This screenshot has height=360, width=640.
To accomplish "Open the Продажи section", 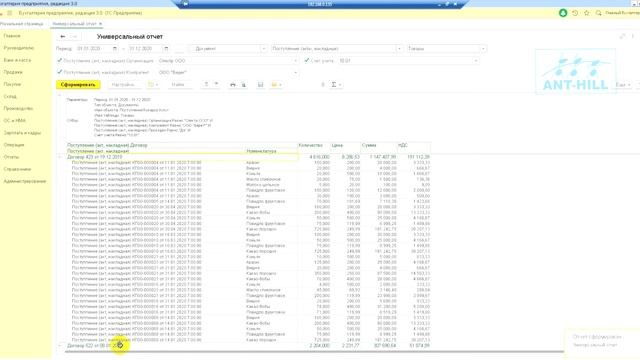I will point(13,72).
